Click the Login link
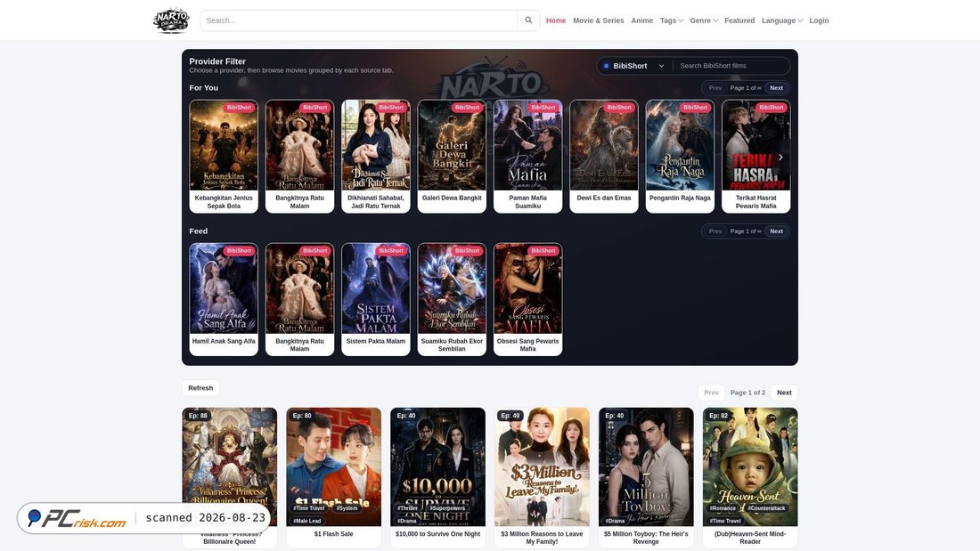Viewport: 980px width, 551px height. tap(819, 20)
